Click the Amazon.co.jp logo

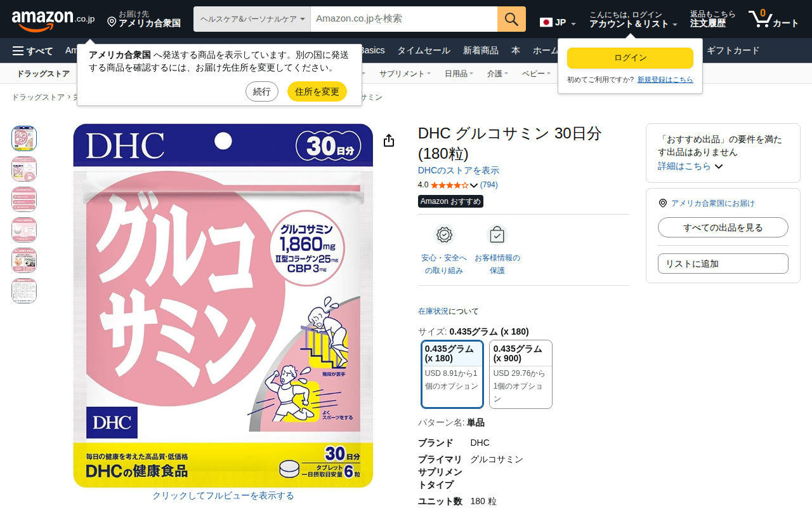coord(53,20)
